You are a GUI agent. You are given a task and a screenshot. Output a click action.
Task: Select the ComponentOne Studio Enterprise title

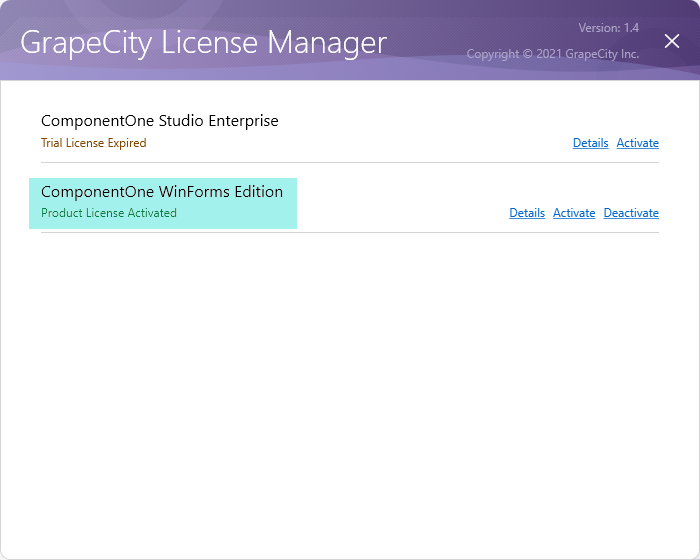160,121
